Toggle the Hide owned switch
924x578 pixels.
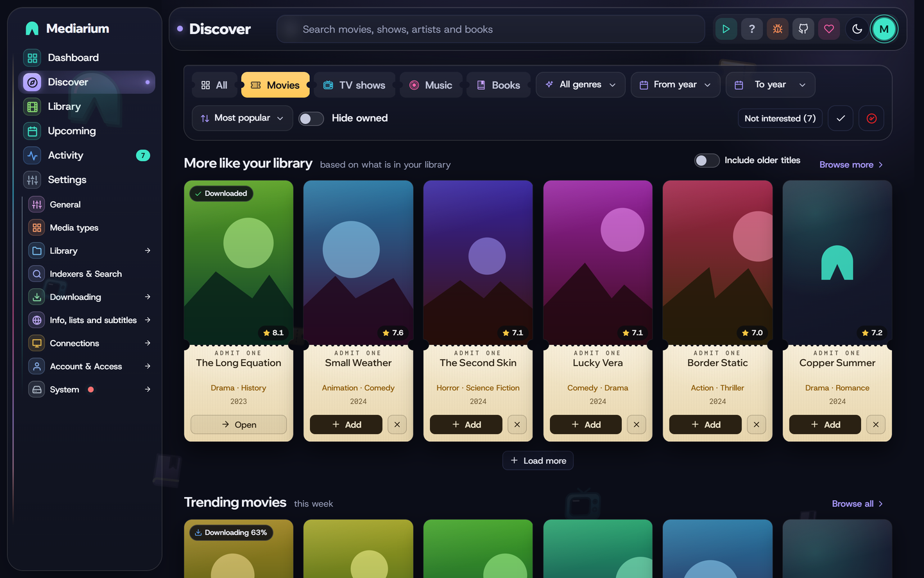pyautogui.click(x=311, y=119)
